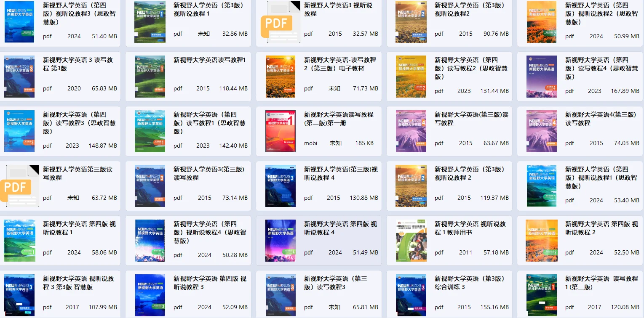Image resolution: width=644 pixels, height=318 pixels.
Task: Select the cover of the 53.40 MB book
Action: (542, 186)
